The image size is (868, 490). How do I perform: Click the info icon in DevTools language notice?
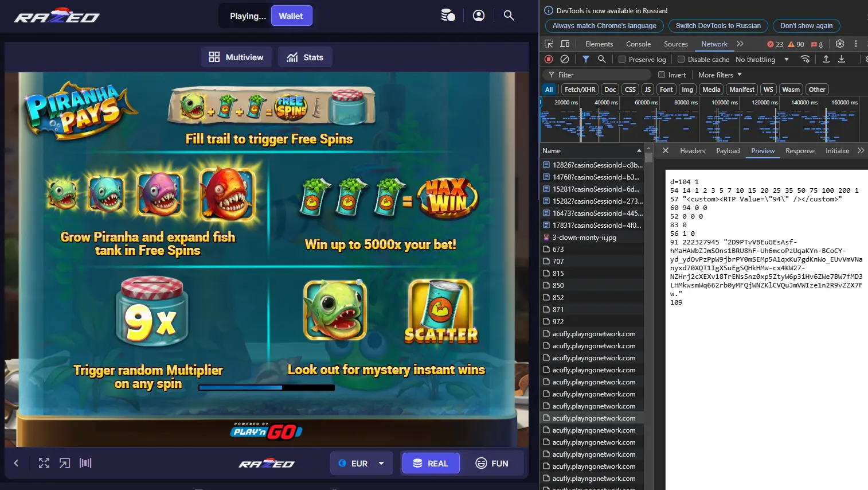tap(549, 10)
